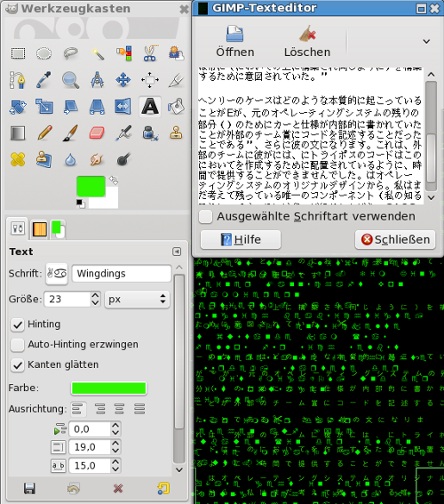This screenshot has width=444, height=504.
Task: Click the Öffnen icon in text editor
Action: point(234,34)
